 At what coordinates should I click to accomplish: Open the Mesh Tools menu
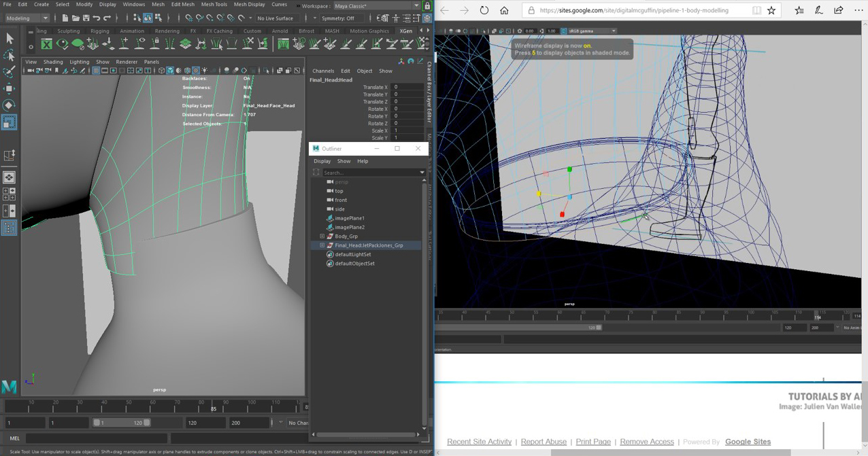coord(214,5)
